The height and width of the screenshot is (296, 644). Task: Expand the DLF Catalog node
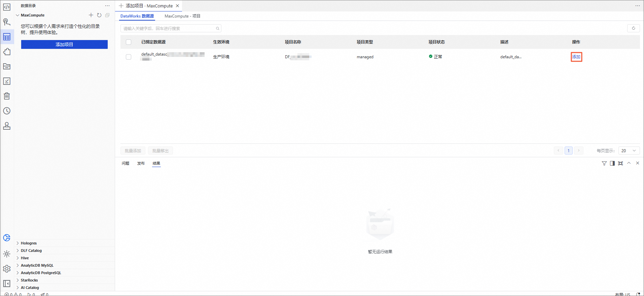click(x=17, y=251)
